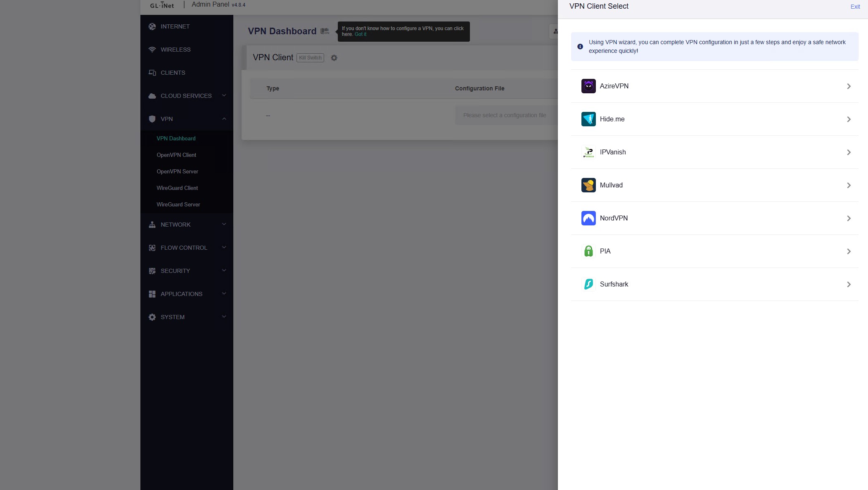Open VPN Client settings gear icon
This screenshot has width=868, height=490.
coord(334,58)
